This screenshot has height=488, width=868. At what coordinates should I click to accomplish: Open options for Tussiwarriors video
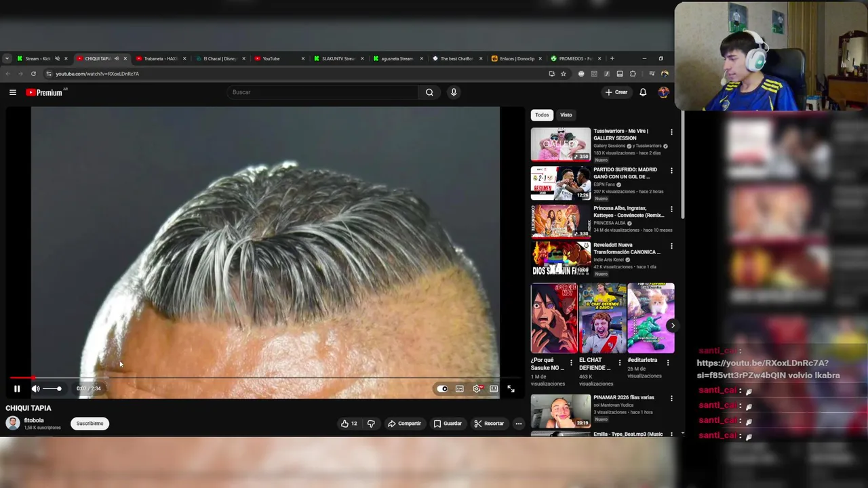pos(671,132)
